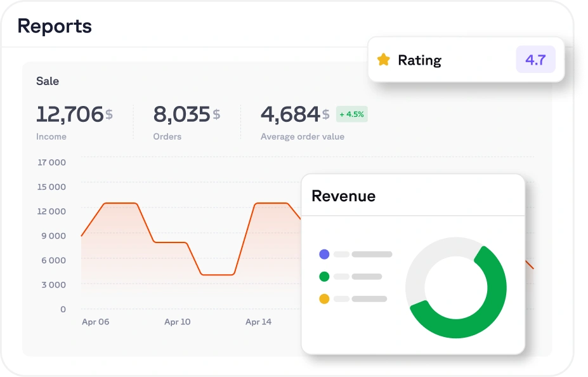
Task: Click the Rating label text
Action: (420, 60)
